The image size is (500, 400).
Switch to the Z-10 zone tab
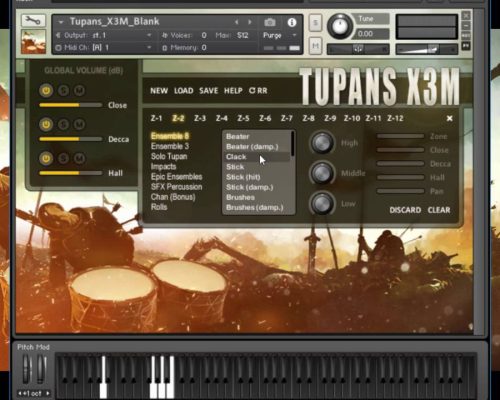point(352,118)
